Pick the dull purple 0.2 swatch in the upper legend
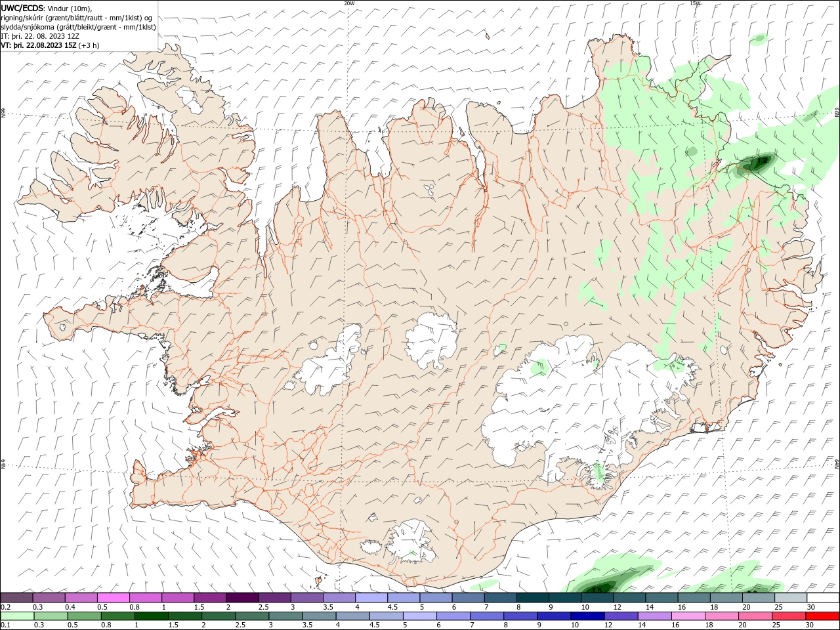This screenshot has width=840, height=630. (17, 597)
